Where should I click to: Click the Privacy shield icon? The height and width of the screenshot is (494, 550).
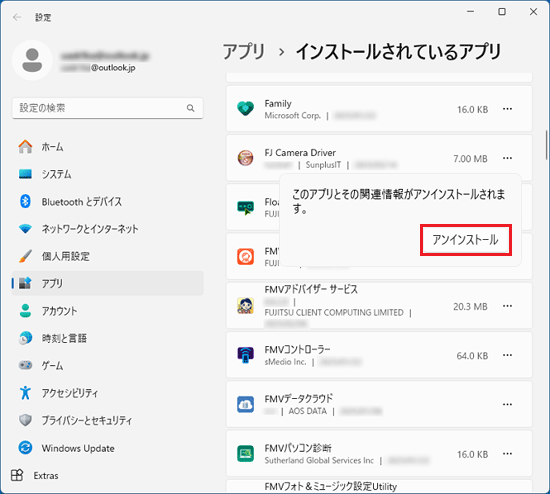[x=25, y=420]
